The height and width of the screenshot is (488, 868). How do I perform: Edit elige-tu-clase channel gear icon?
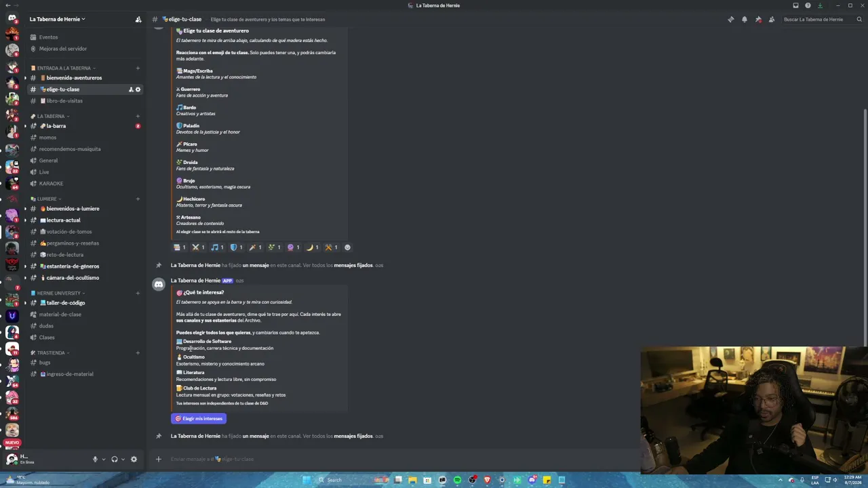pyautogui.click(x=138, y=89)
